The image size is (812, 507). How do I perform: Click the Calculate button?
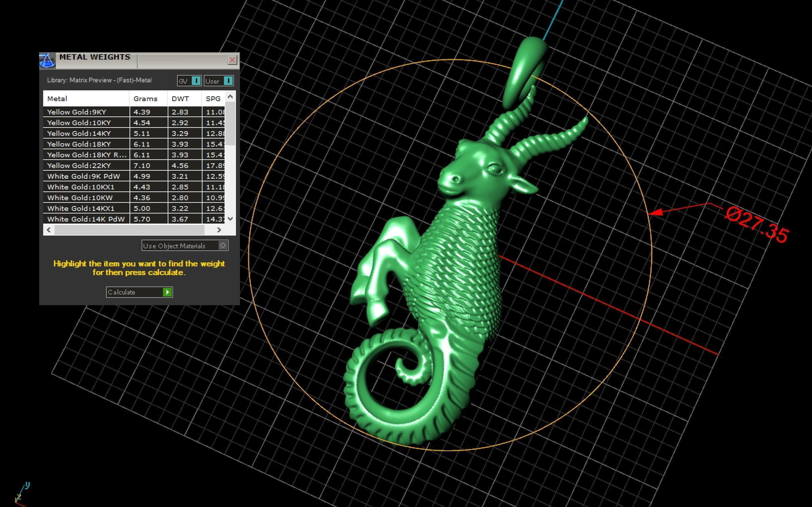[140, 292]
